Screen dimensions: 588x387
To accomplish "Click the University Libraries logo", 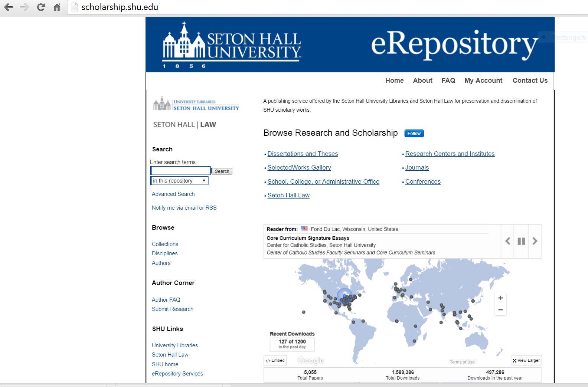I will point(196,104).
